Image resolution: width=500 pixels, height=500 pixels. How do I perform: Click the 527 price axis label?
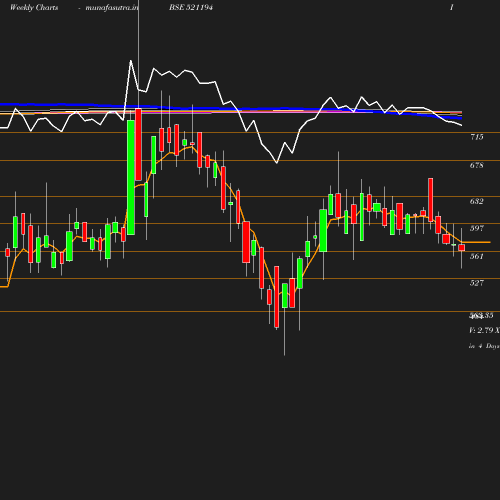pyautogui.click(x=477, y=283)
